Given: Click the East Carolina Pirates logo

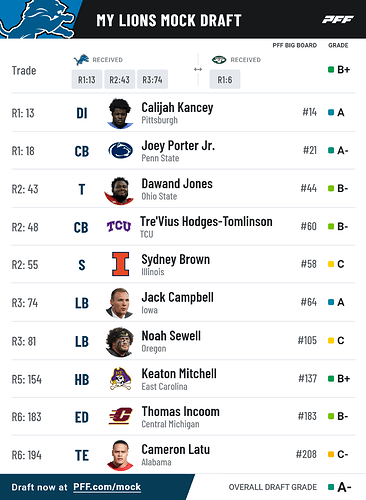Looking at the screenshot, I should pyautogui.click(x=120, y=379).
